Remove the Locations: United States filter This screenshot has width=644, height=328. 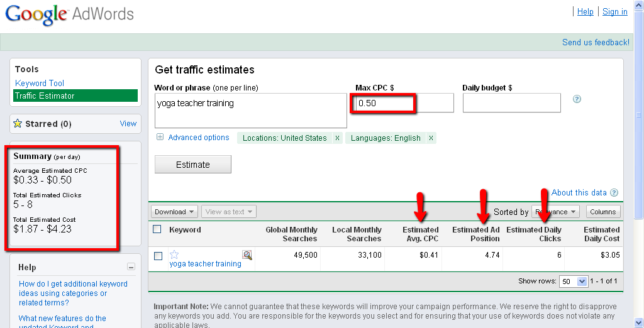337,138
